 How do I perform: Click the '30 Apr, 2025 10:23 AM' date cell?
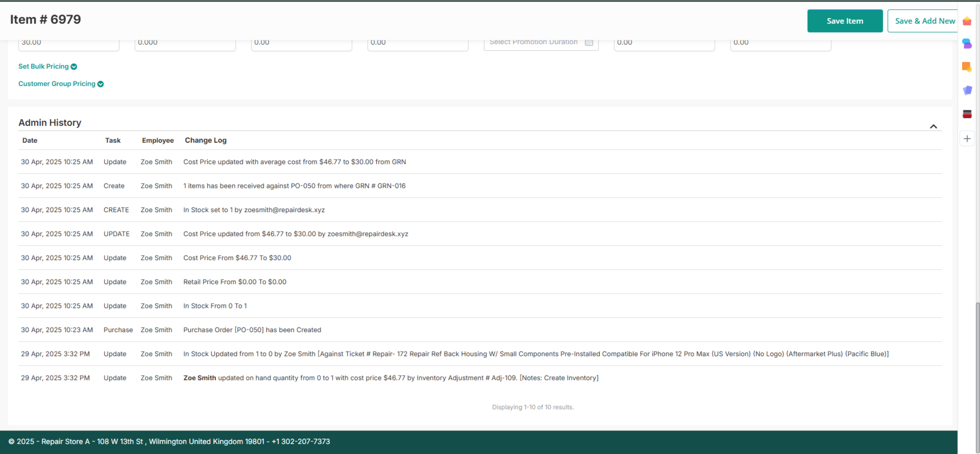click(57, 330)
